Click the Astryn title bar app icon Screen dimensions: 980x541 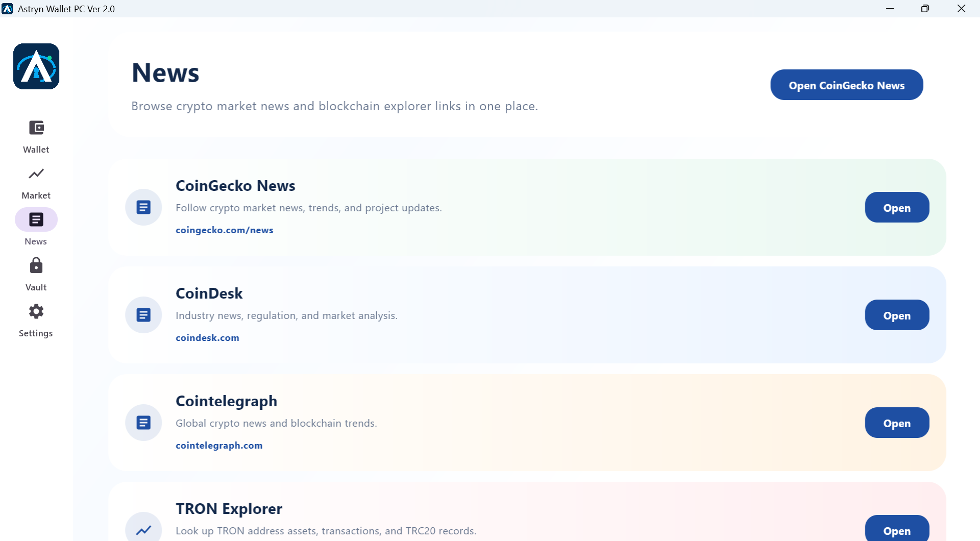7,9
